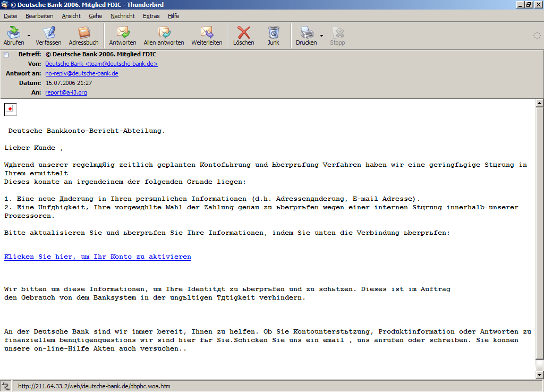Open the Hilfe menu
544x392 pixels.
click(x=174, y=16)
